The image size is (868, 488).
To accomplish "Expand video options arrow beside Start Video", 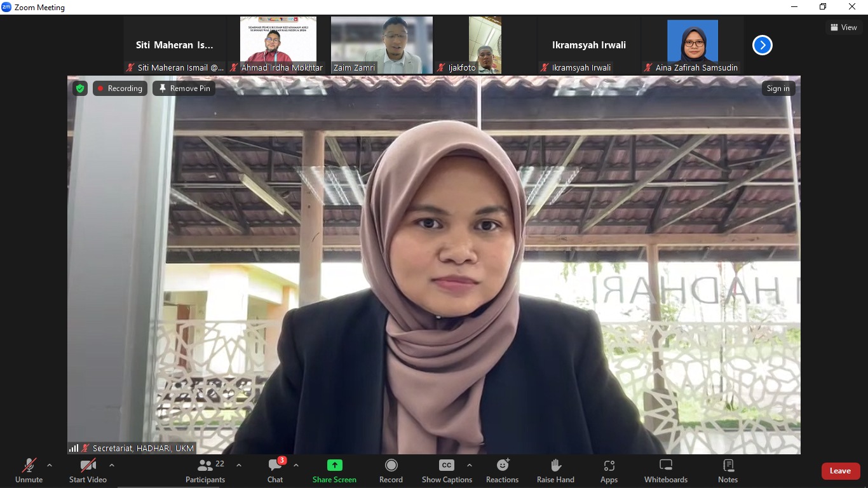I will [112, 465].
